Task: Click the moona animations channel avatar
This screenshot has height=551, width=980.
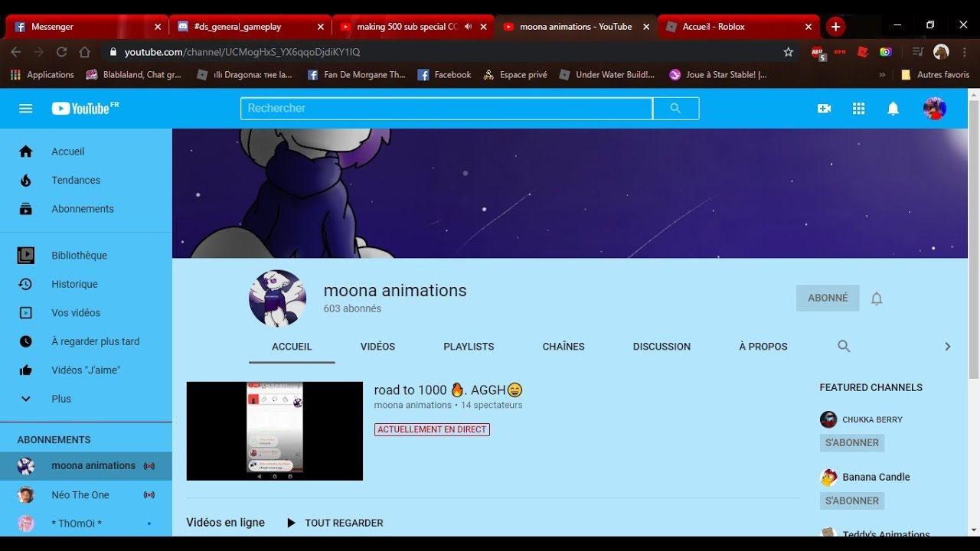Action: pyautogui.click(x=278, y=298)
